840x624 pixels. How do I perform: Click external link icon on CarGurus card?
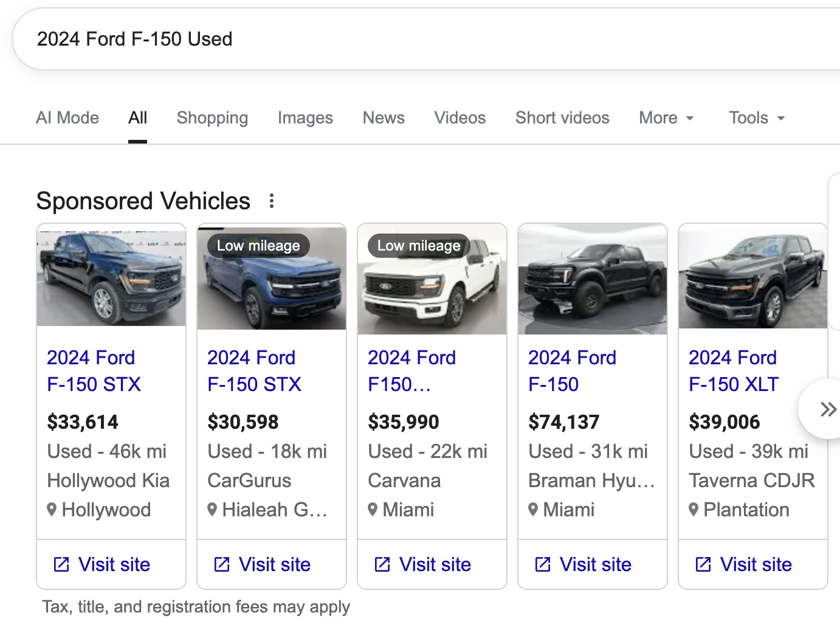point(222,564)
